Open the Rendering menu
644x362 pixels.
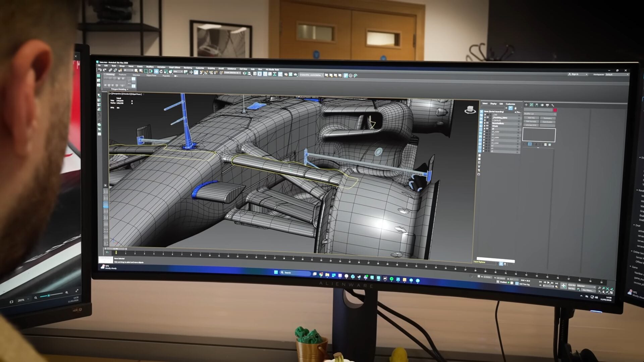point(188,68)
